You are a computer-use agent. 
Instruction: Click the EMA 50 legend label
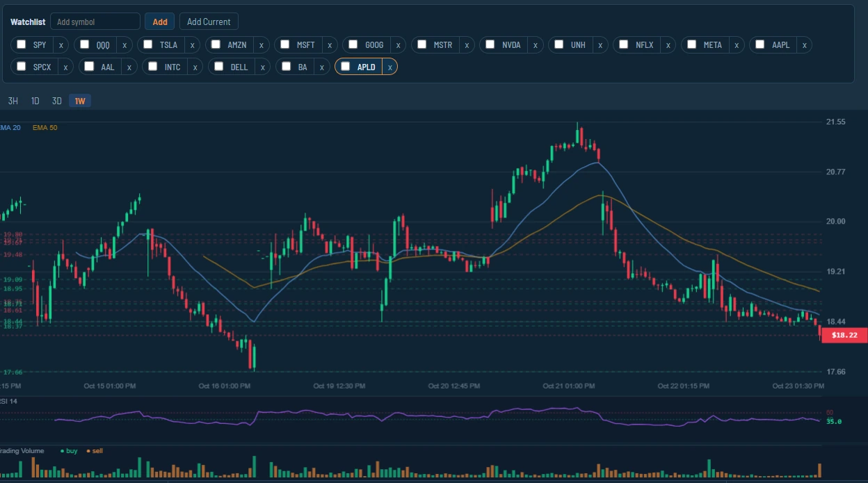pos(45,127)
